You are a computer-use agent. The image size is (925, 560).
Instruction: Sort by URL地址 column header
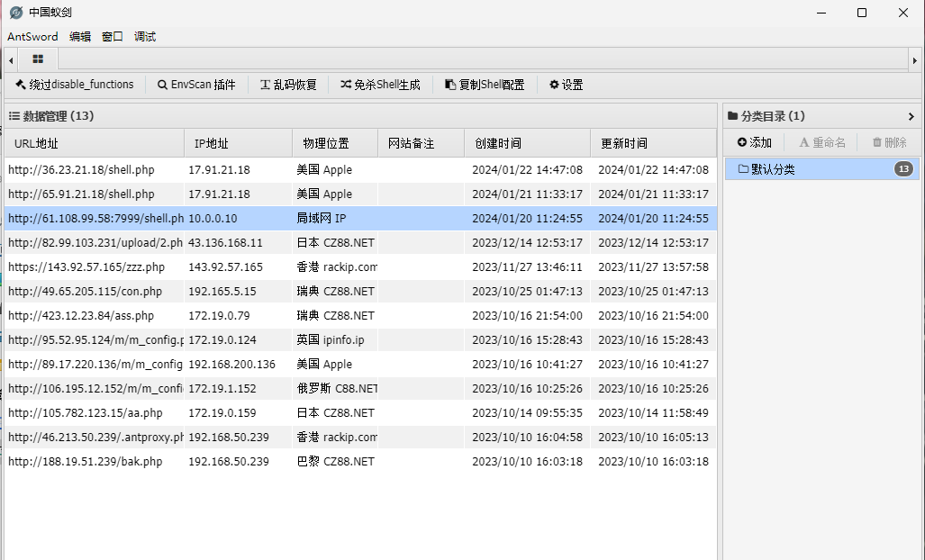pyautogui.click(x=95, y=143)
